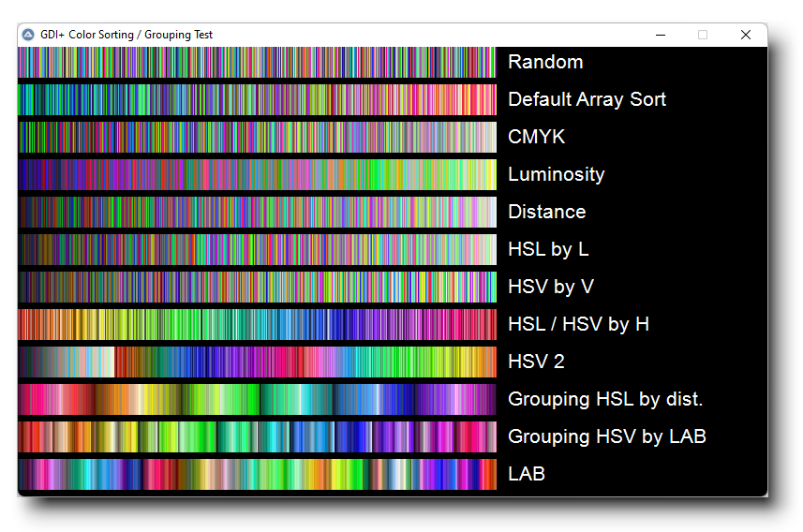Click the HSV by V color strip

point(257,287)
